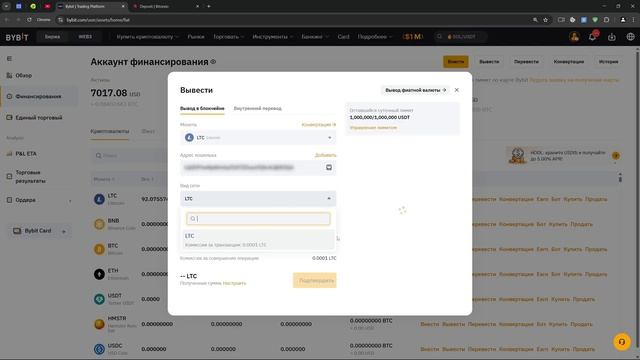Click the yellow Внести deposit button
Image resolution: width=640 pixels, height=360 pixels.
tap(456, 62)
